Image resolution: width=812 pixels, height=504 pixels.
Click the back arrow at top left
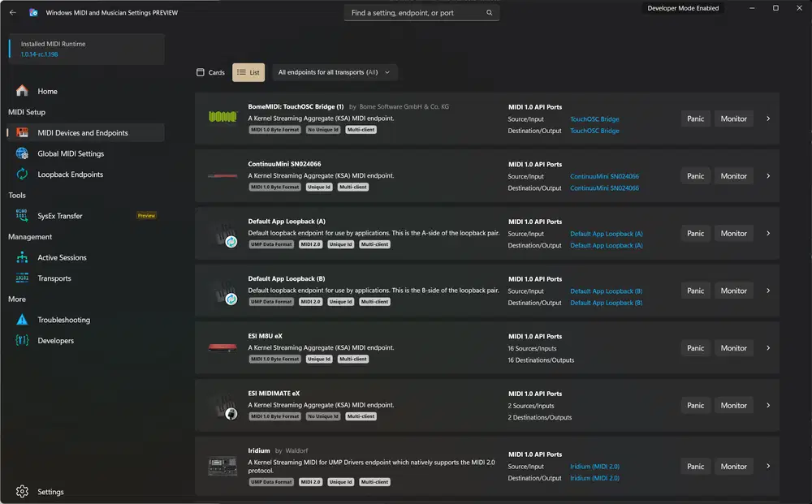(x=11, y=12)
